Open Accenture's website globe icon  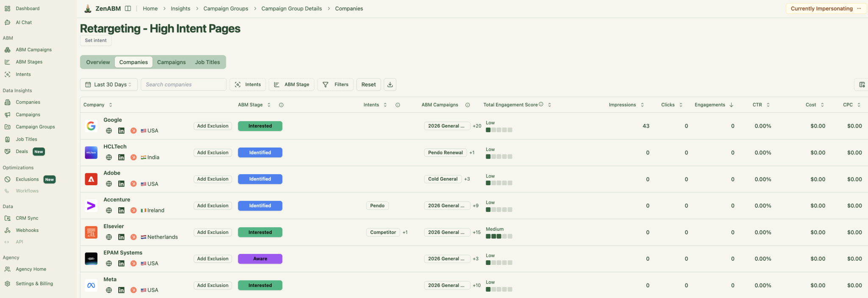tap(109, 210)
